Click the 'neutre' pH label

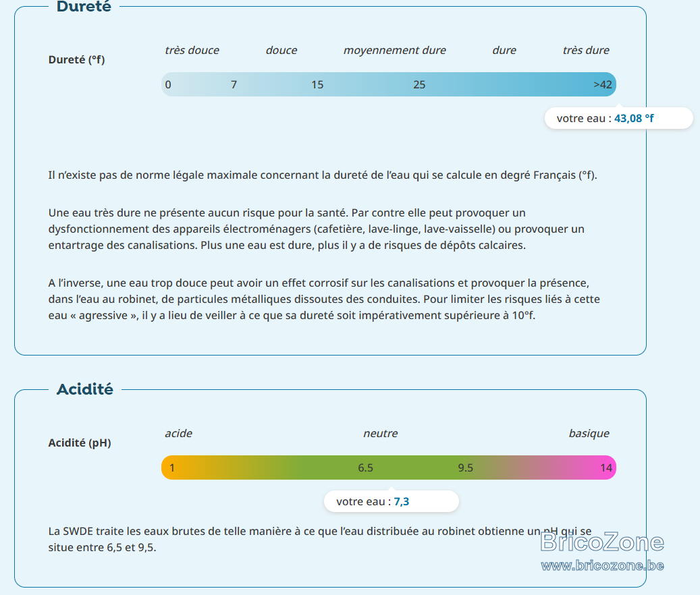380,434
